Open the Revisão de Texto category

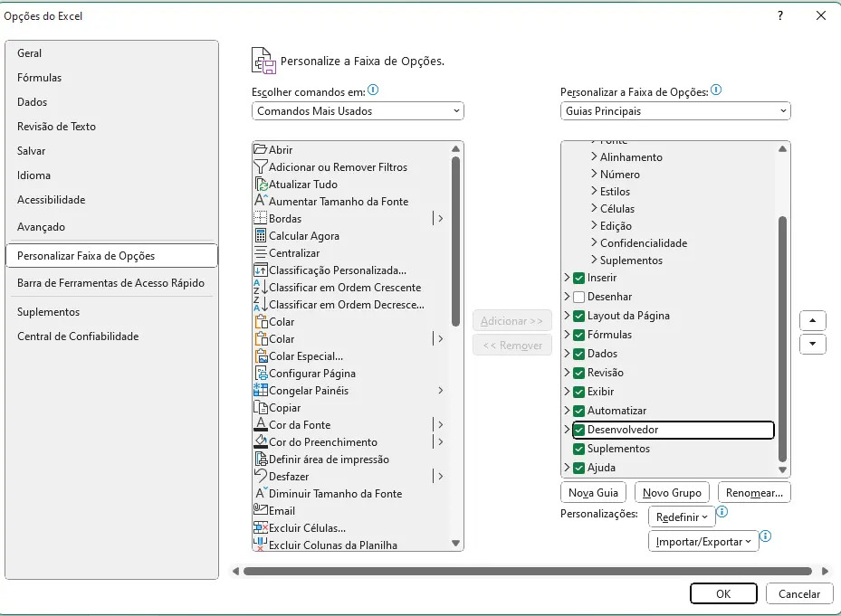(111, 127)
